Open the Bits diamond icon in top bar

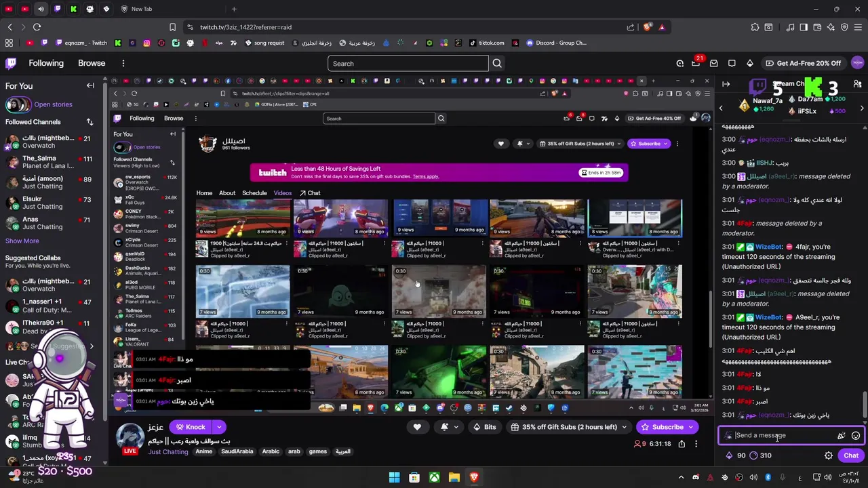click(750, 63)
